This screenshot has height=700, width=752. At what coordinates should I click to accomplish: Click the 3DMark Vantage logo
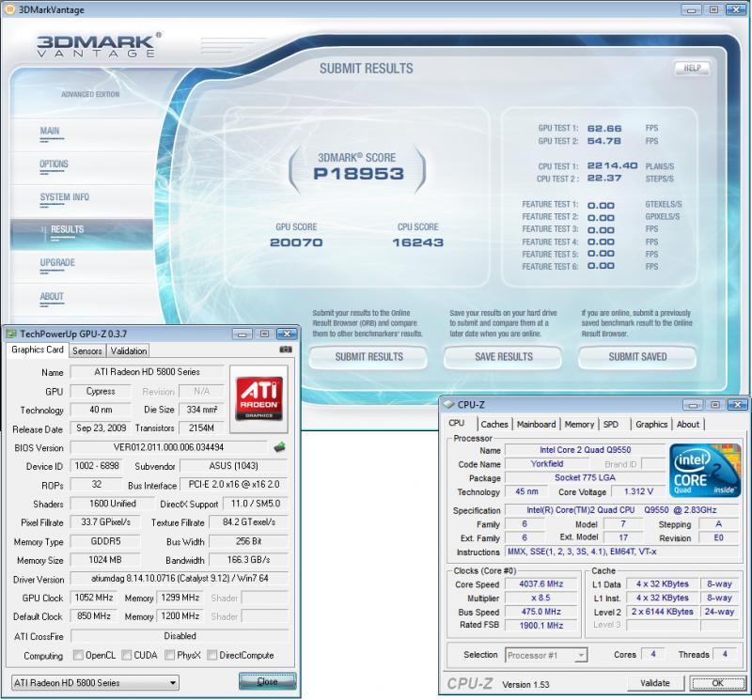coord(99,46)
